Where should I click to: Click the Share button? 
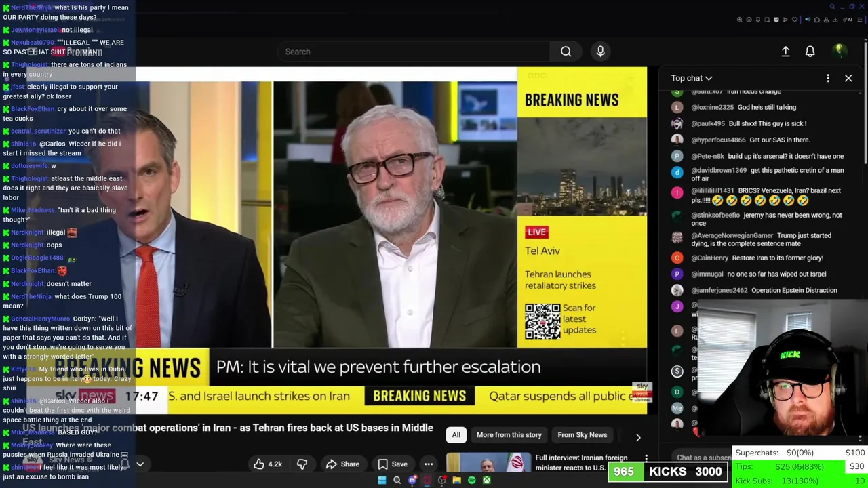[342, 464]
